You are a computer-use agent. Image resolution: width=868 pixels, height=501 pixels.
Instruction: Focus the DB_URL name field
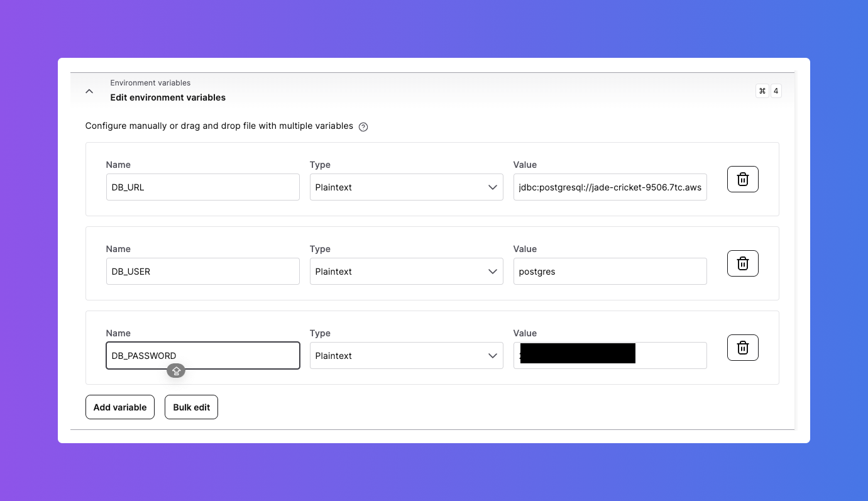[202, 187]
